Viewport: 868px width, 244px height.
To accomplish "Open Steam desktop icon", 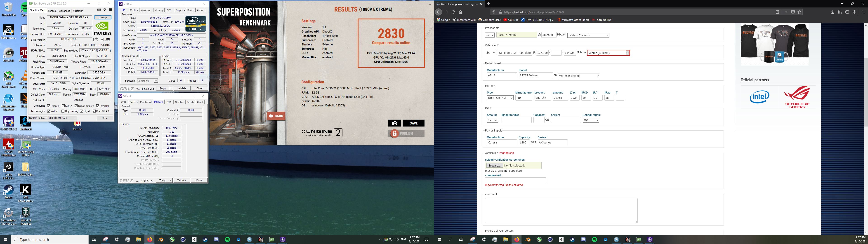I will [8, 192].
